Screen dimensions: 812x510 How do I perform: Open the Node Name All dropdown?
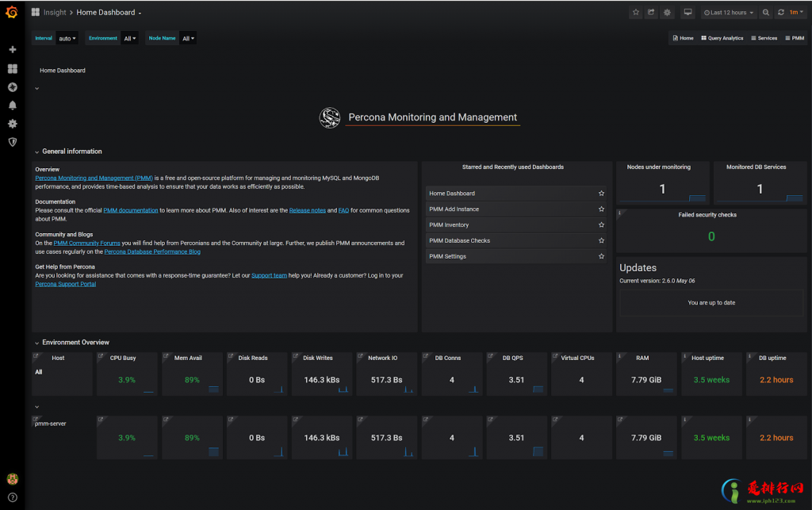188,38
